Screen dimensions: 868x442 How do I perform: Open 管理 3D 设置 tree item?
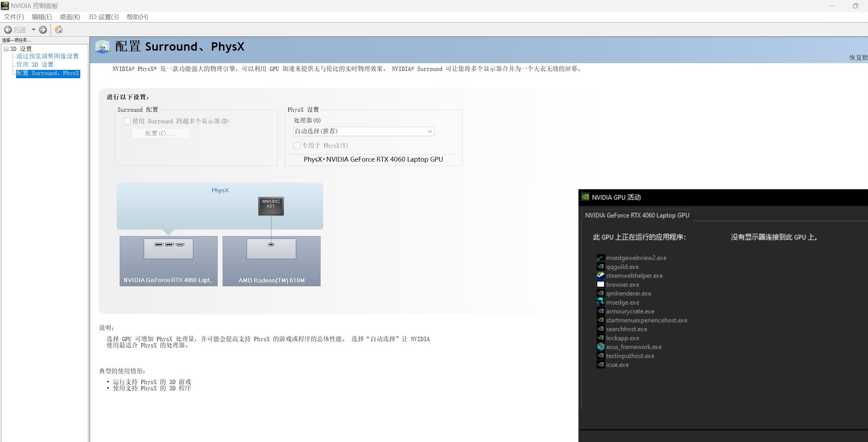click(x=35, y=65)
